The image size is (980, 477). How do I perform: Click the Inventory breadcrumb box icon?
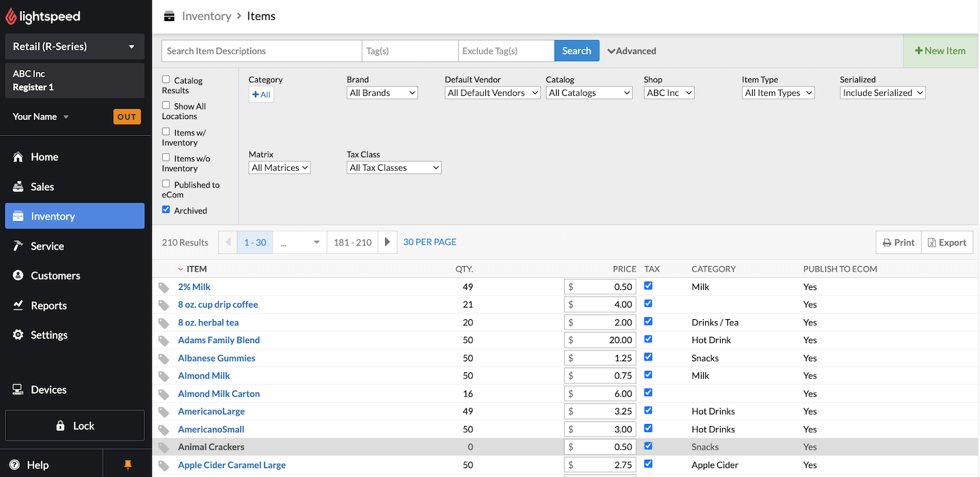(169, 16)
